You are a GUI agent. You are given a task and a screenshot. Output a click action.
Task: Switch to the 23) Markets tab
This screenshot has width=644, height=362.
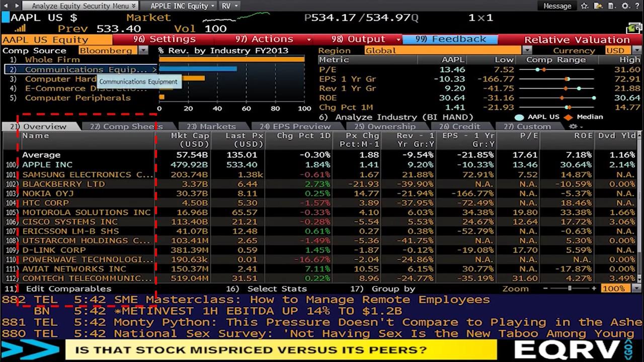pos(211,126)
